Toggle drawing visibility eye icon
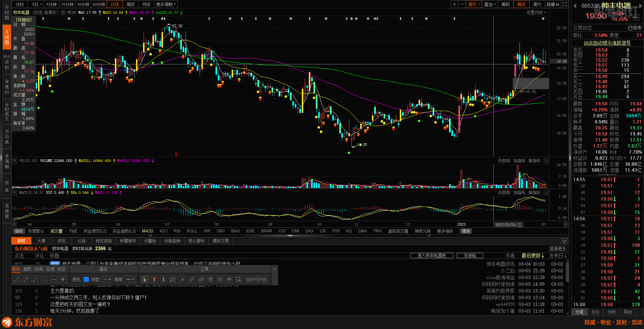The height and width of the screenshot is (329, 644). pyautogui.click(x=229, y=279)
